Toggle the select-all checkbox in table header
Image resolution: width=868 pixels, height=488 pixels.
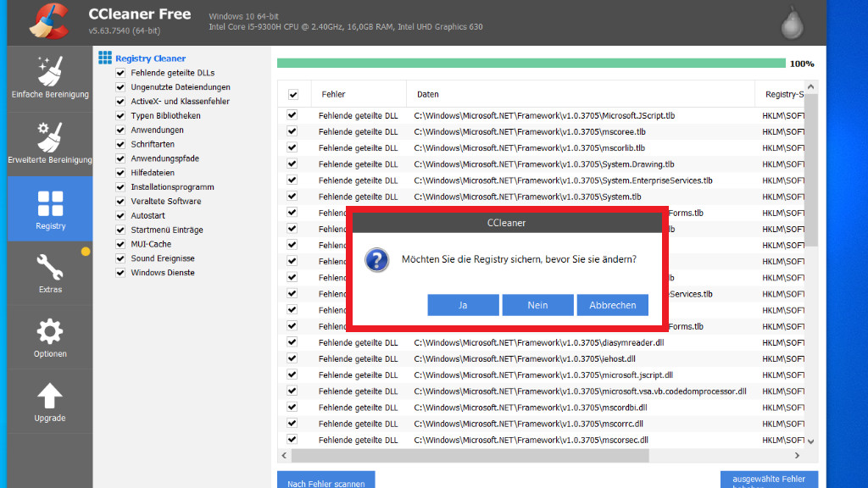[x=292, y=95]
